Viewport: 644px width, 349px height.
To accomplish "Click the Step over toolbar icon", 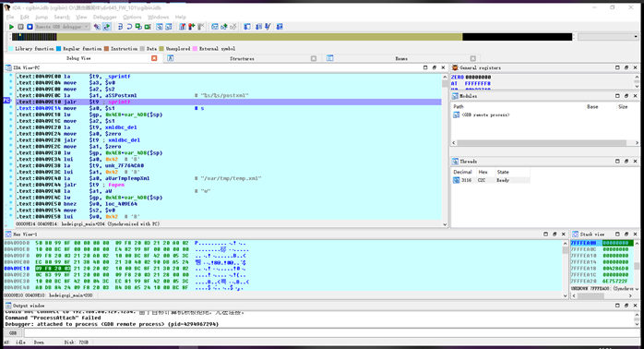I will (x=129, y=27).
